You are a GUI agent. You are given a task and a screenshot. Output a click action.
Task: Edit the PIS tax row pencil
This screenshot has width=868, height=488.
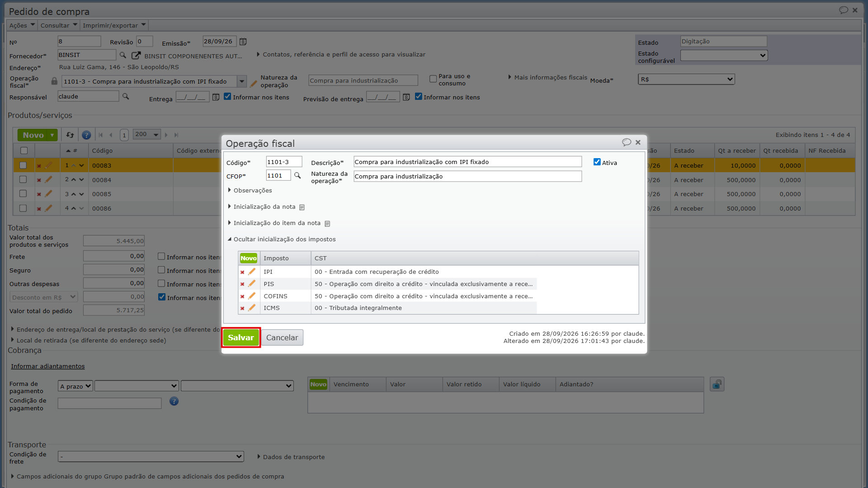[252, 284]
